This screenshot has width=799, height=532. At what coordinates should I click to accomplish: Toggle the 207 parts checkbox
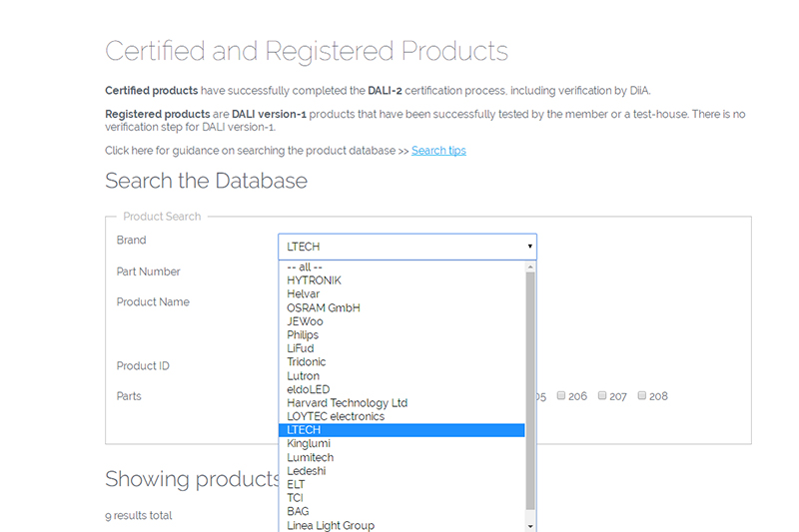pos(602,395)
